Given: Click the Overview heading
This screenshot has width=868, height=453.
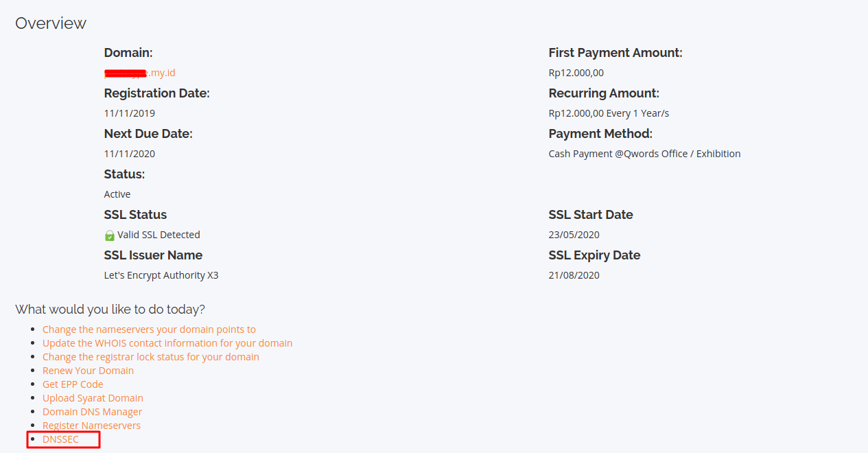Looking at the screenshot, I should [51, 23].
